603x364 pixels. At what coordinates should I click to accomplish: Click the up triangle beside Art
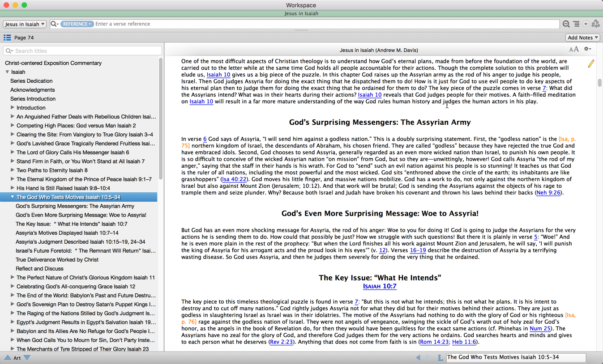pyautogui.click(x=8, y=358)
